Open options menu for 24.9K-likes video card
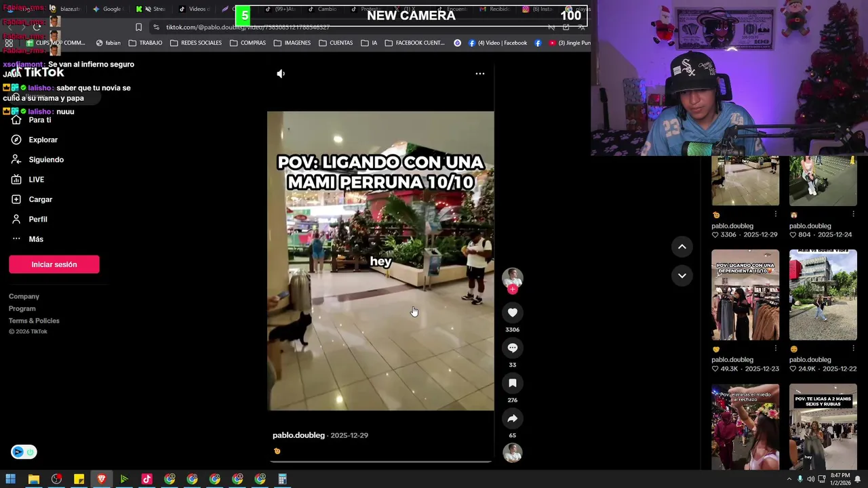 [x=853, y=348]
